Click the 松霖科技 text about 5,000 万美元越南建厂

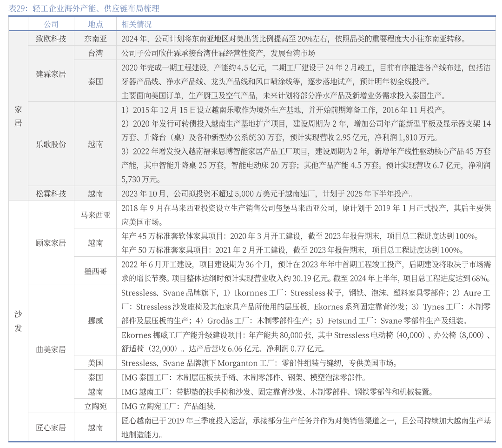pyautogui.click(x=267, y=194)
